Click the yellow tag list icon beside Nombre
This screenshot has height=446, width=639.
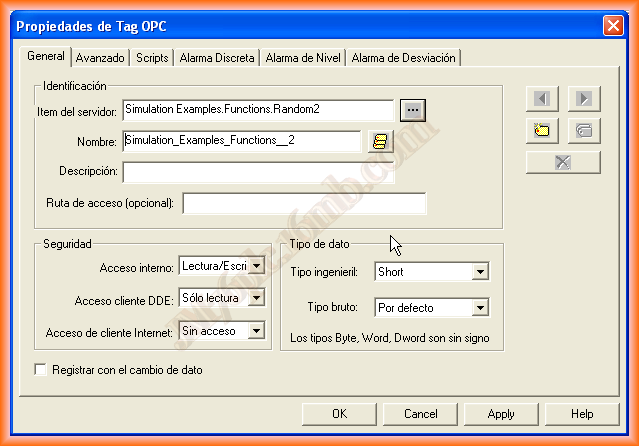point(380,141)
